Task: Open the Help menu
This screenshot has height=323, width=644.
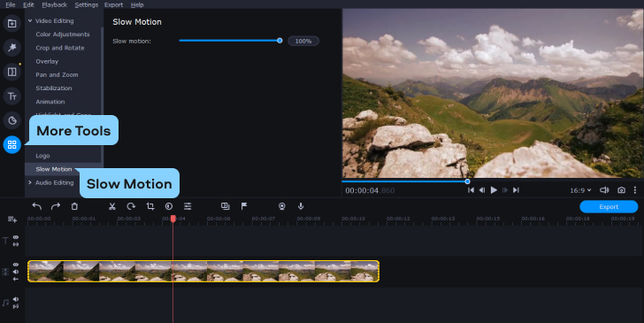Action: pos(137,4)
